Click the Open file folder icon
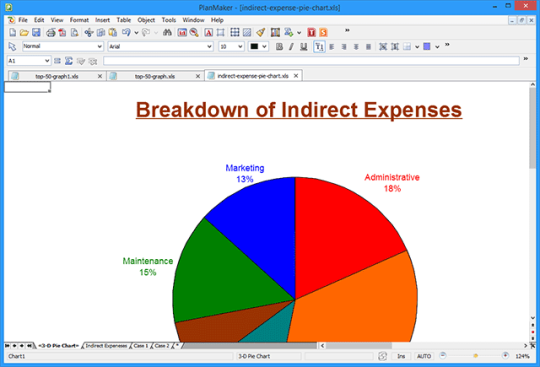 pos(24,32)
